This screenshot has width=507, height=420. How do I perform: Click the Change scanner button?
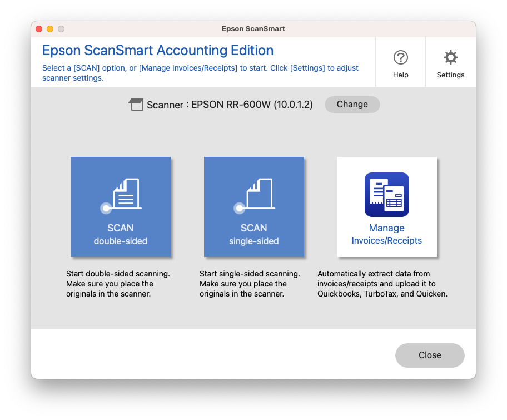(x=352, y=105)
